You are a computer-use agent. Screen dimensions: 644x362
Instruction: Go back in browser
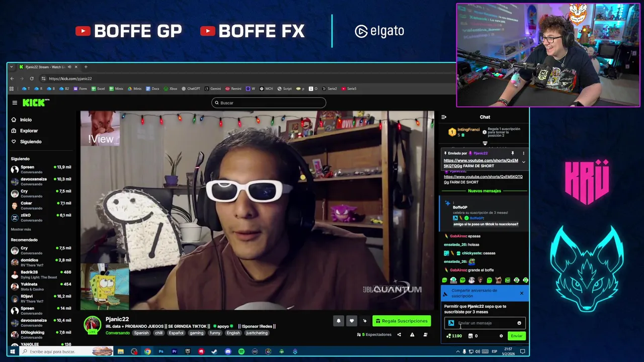click(13, 78)
